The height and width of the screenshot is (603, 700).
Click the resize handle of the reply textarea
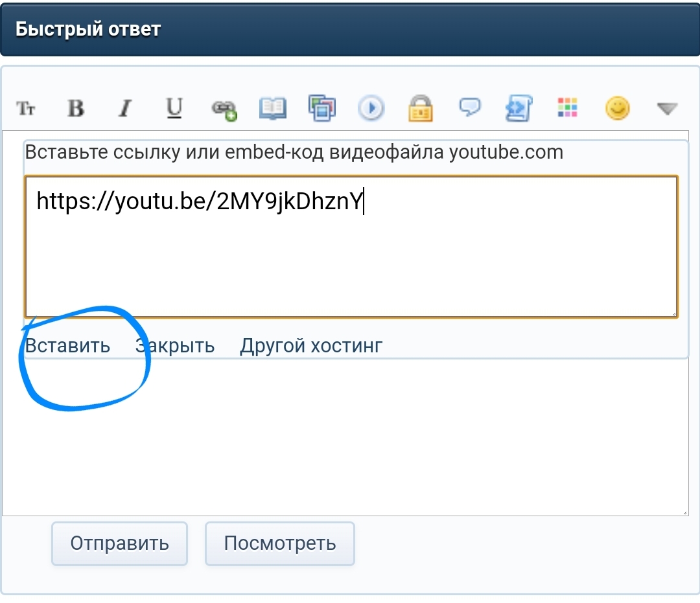[684, 512]
